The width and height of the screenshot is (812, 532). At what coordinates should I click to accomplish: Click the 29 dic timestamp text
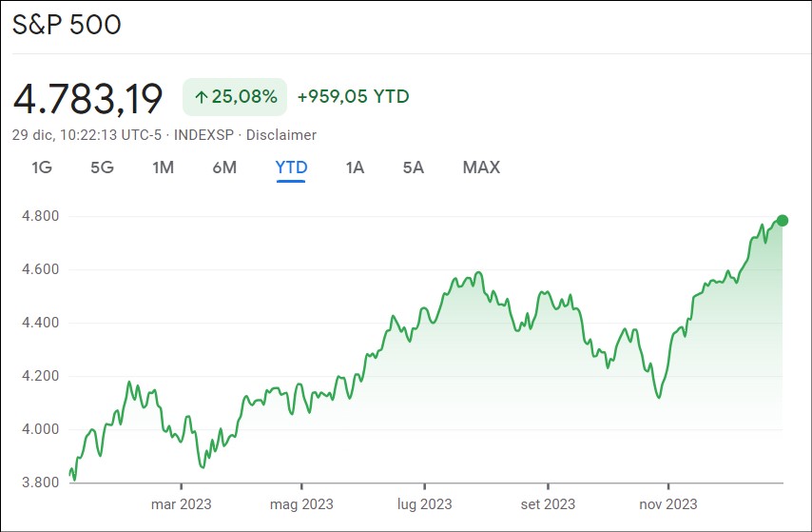coord(87,135)
